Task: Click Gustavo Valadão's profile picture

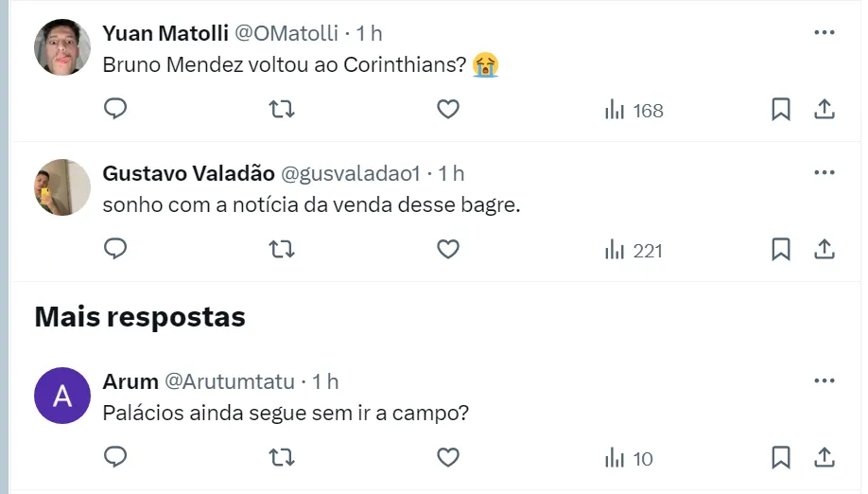Action: pos(62,187)
